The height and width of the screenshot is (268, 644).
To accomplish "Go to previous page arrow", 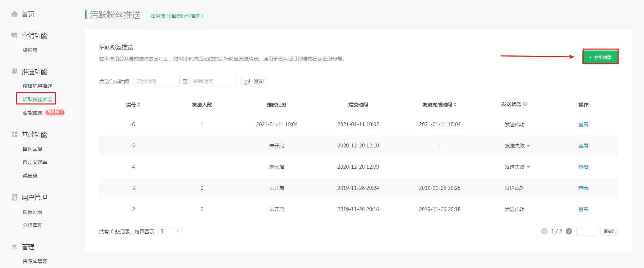I will coord(544,231).
